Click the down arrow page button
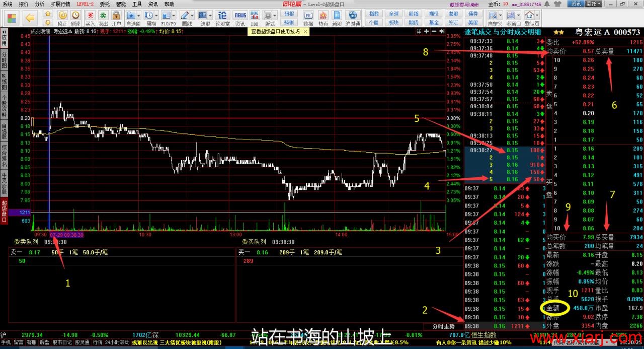The image size is (644, 349). (x=47, y=22)
